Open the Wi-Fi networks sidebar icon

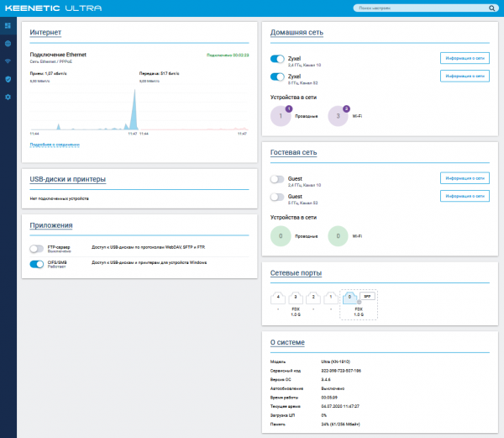tap(8, 61)
